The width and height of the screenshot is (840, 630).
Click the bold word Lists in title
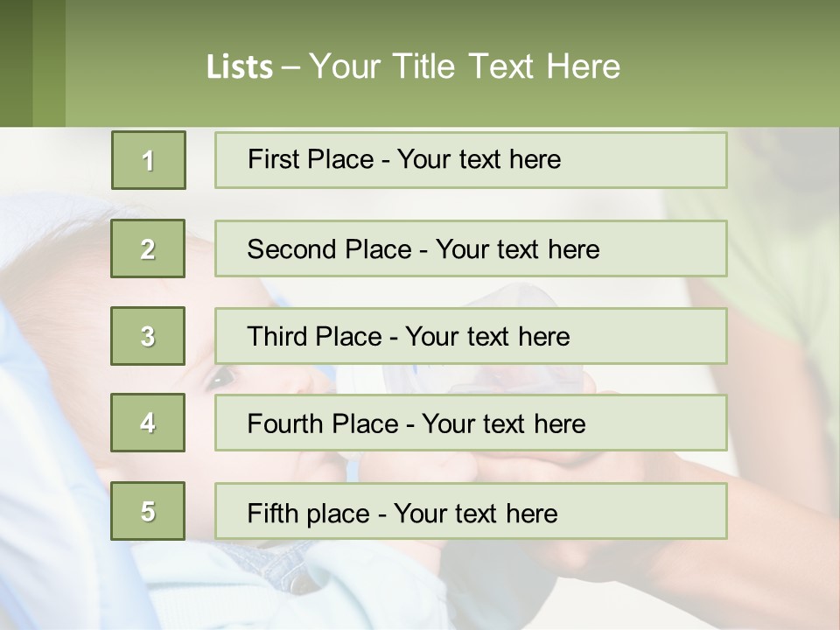pos(239,67)
